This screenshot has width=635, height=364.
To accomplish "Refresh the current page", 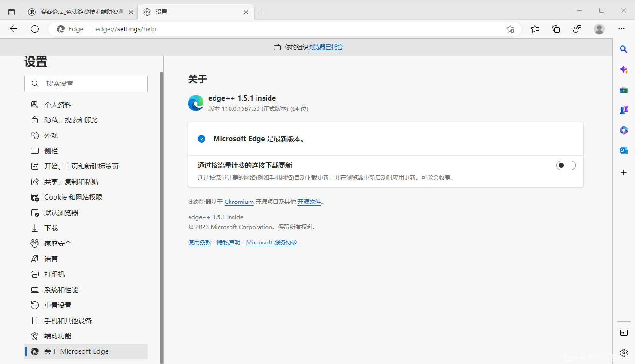I will (35, 29).
